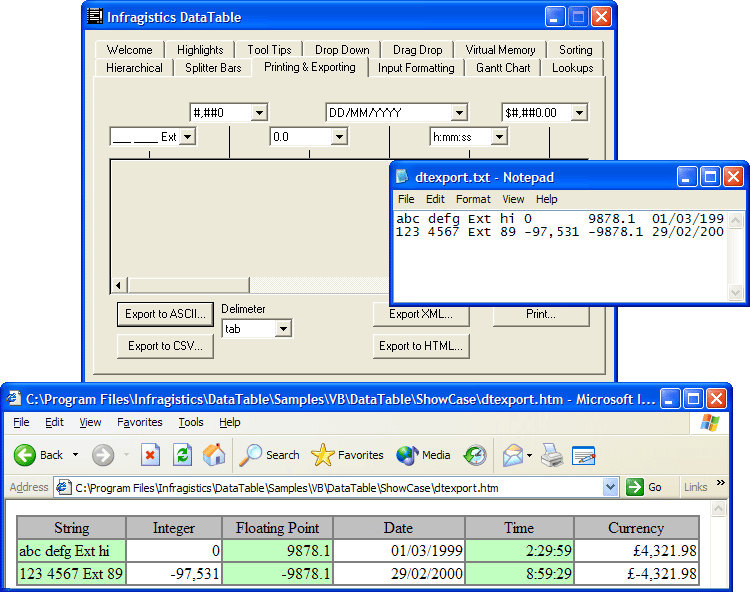Open the Favorites menu in IE menu bar
The width and height of the screenshot is (750, 592).
[140, 422]
